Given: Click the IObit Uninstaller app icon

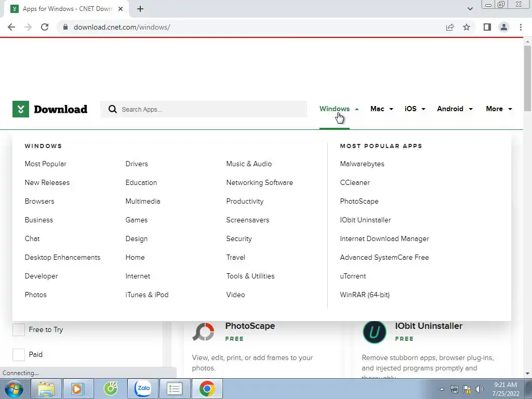Looking at the screenshot, I should pyautogui.click(x=375, y=332).
